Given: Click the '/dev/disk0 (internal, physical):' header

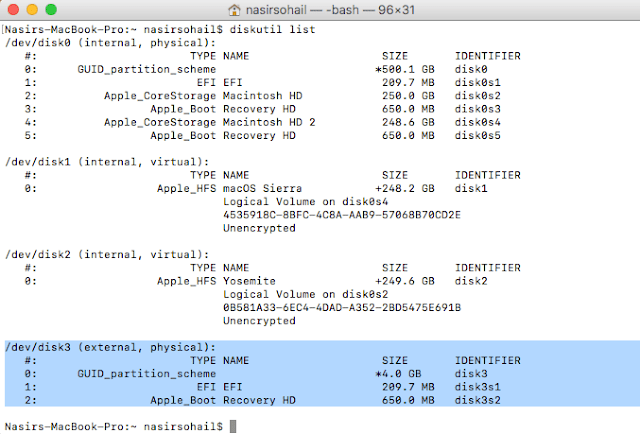Looking at the screenshot, I should coord(110,43).
